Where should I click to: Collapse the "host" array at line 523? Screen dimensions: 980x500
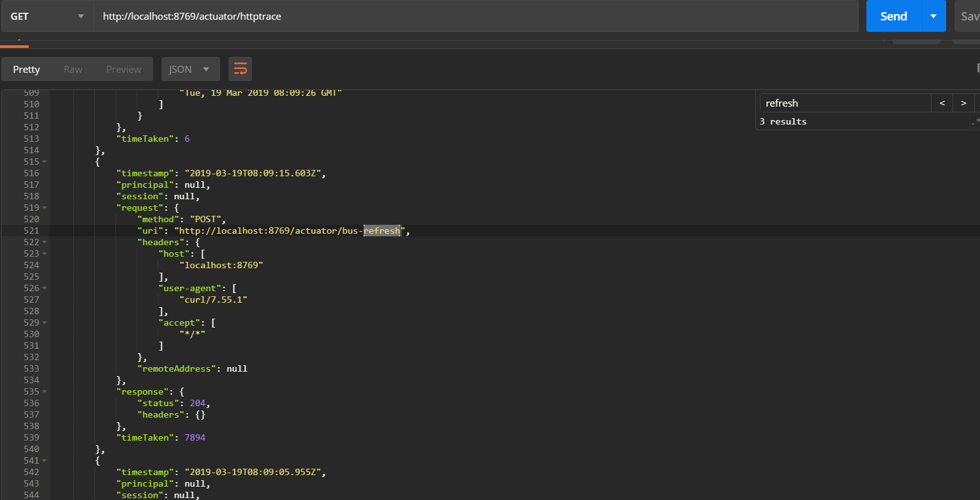(45, 254)
